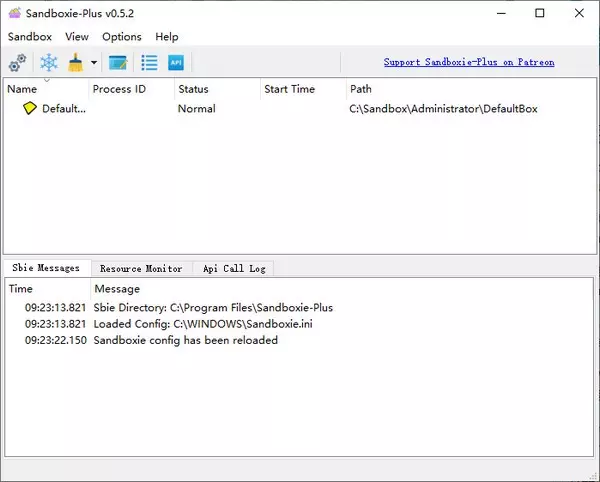The width and height of the screenshot is (600, 482).
Task: Open the dropdown arrow beside the broom
Action: click(x=93, y=63)
